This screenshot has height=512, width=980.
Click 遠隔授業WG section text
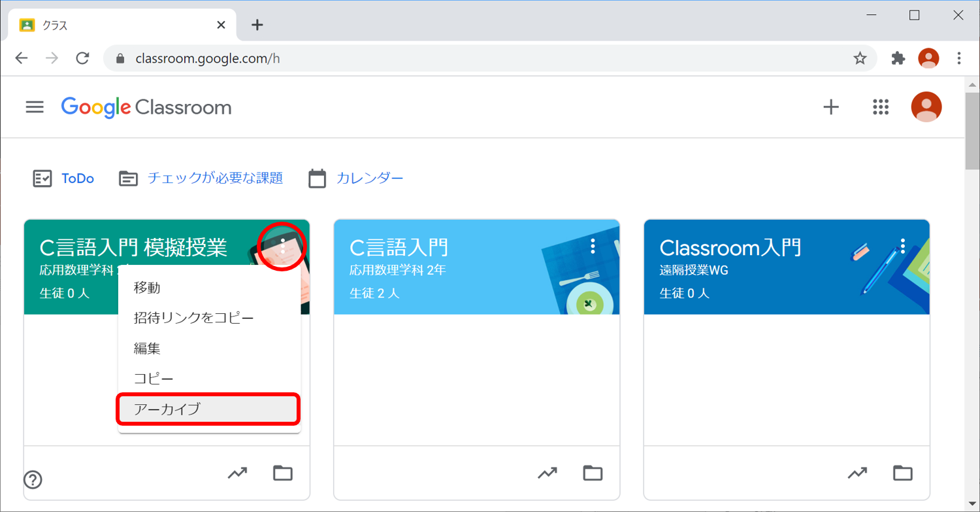point(694,270)
